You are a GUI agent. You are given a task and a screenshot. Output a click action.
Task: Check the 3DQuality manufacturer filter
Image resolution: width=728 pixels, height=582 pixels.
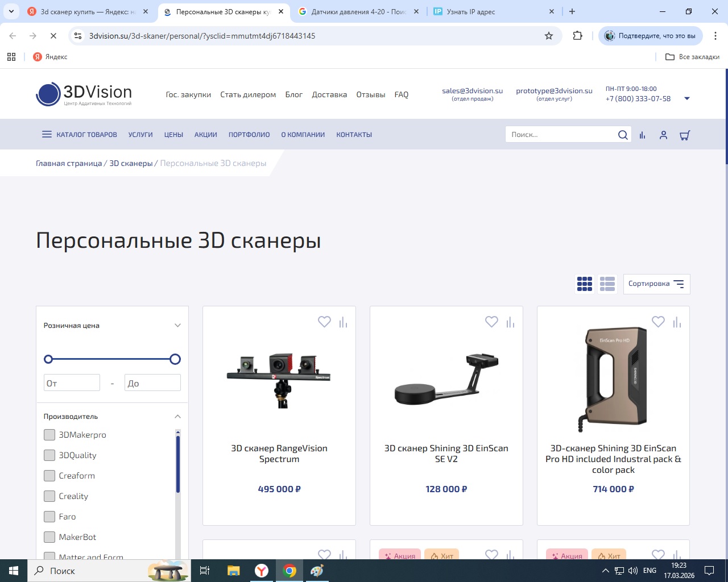coord(49,455)
